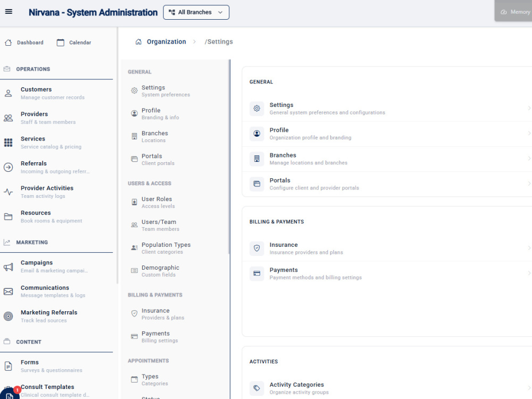Open User Roles access levels
532x399 pixels.
tap(175, 202)
